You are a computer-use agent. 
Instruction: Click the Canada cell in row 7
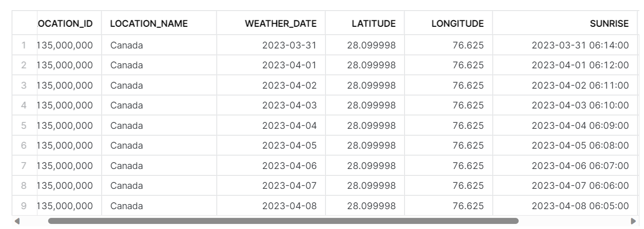(x=127, y=166)
